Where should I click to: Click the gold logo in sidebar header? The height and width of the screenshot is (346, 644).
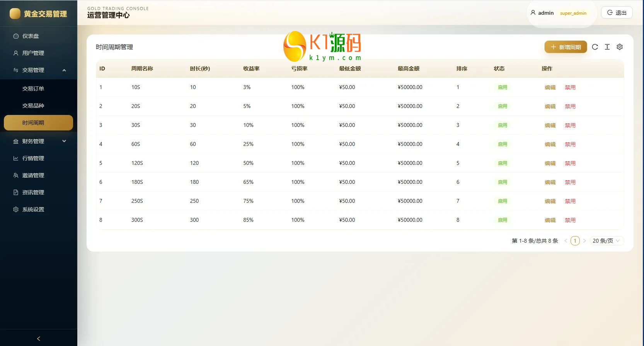coord(15,14)
